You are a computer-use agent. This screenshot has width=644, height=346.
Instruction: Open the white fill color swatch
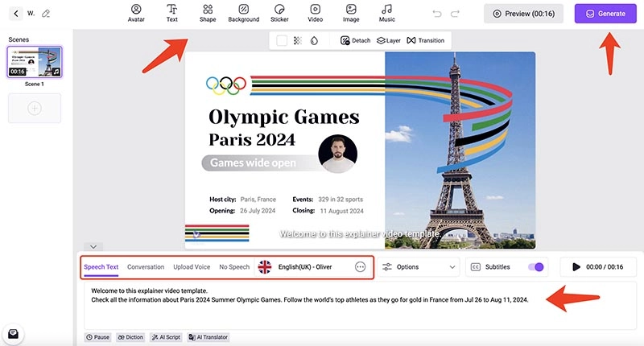(282, 40)
